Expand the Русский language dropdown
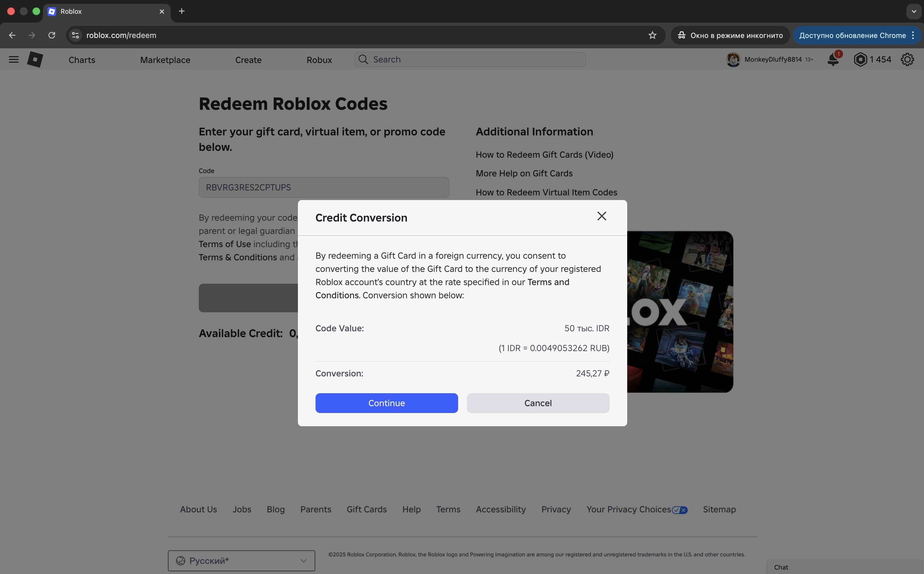 tap(241, 561)
